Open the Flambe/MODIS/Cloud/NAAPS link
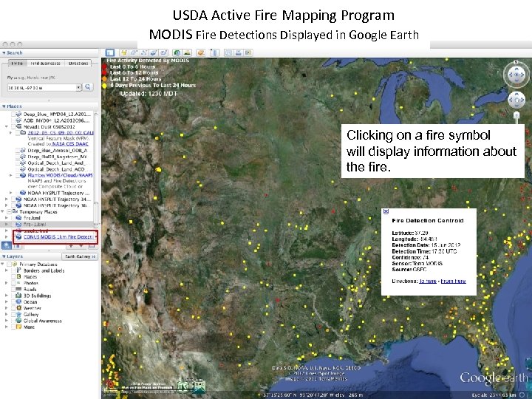The image size is (532, 399). [60, 175]
